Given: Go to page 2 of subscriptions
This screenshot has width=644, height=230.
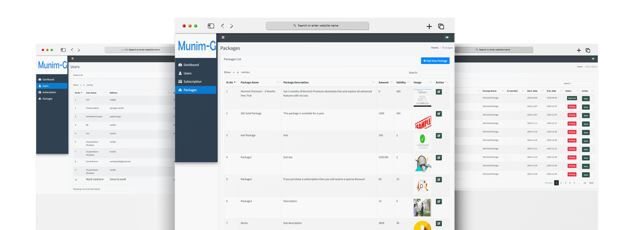Looking at the screenshot, I should [561, 183].
